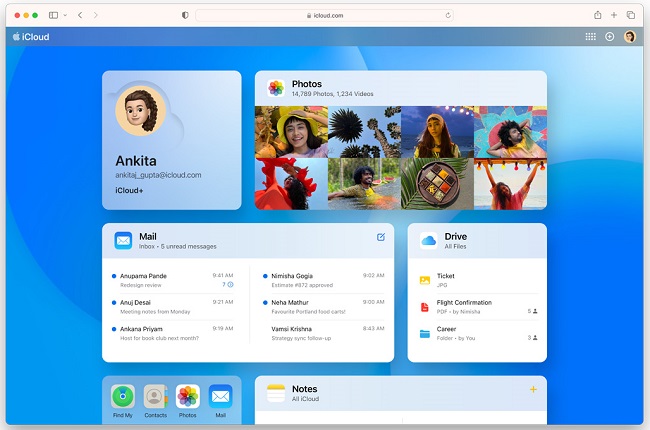The image size is (650, 430).
Task: Open photo of man on colorful mosaic
Action: point(510,132)
